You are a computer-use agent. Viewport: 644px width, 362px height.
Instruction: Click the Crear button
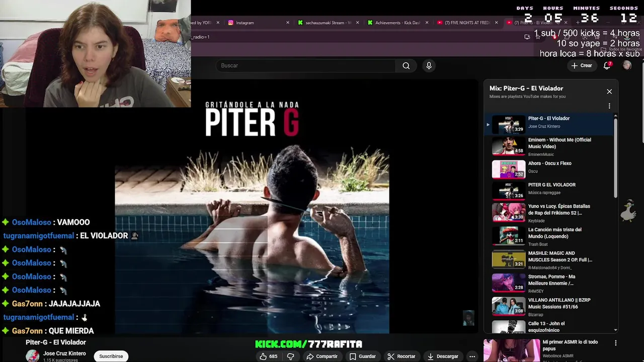582,65
